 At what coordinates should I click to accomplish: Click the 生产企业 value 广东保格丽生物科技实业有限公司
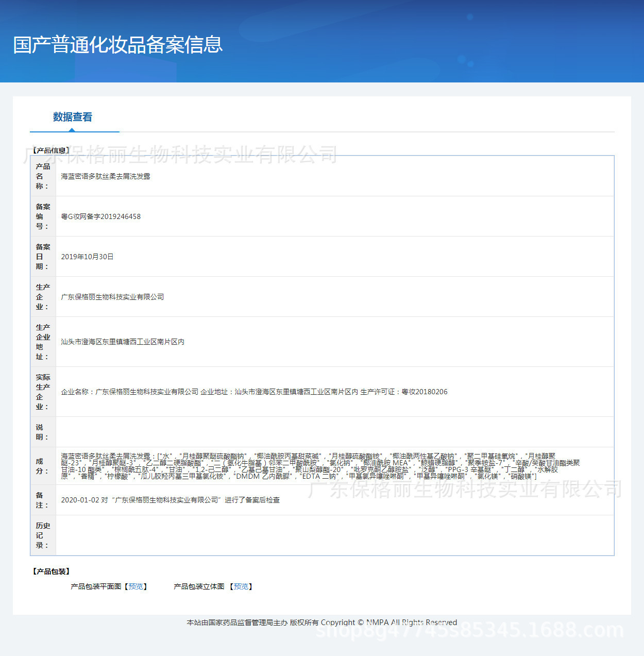112,297
